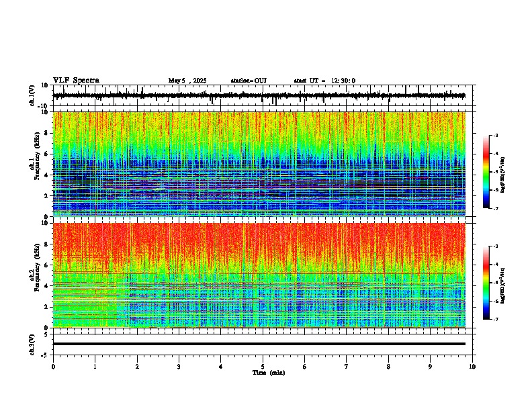Click '-7' label on ch.1 color bar
This screenshot has width=532, height=411.
tap(496, 208)
